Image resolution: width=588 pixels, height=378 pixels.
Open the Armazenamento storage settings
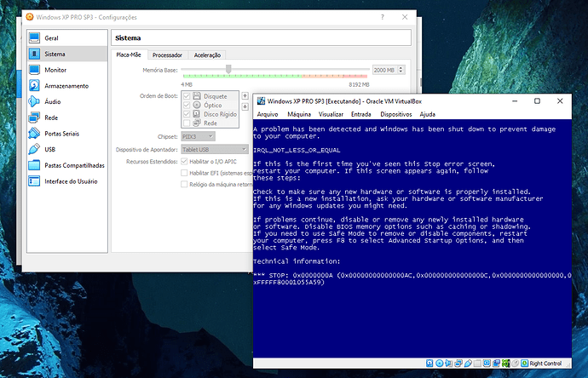point(66,86)
